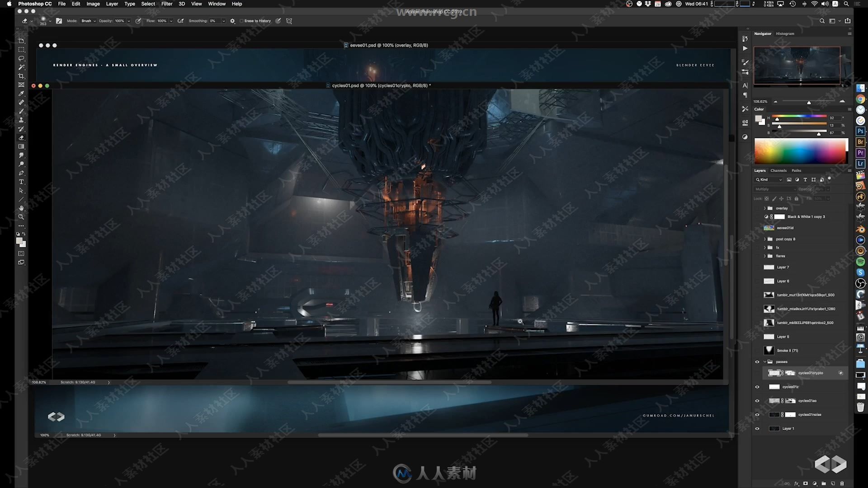This screenshot has width=868, height=488.
Task: Click the navigator zoom slider
Action: click(809, 102)
